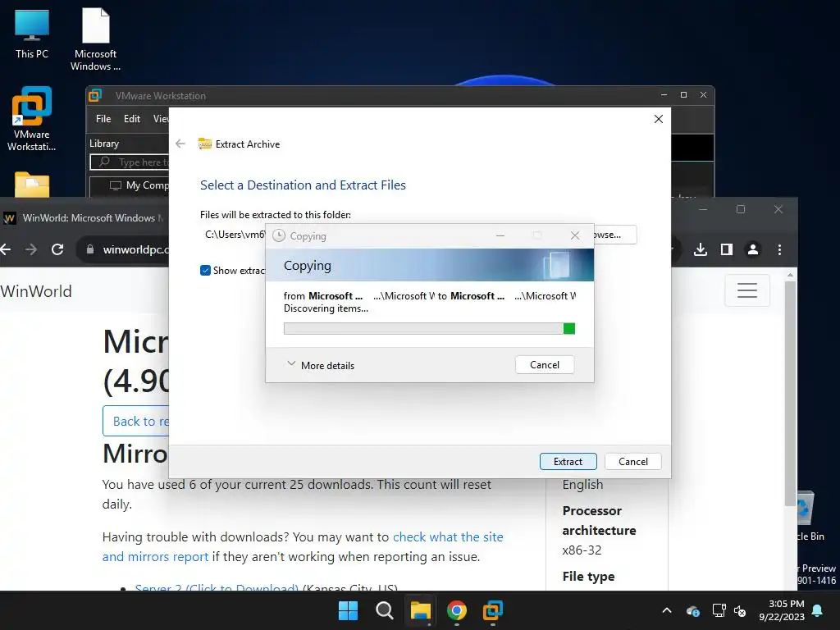This screenshot has width=840, height=630.
Task: Click browser back arrow in Chrome
Action: point(6,249)
